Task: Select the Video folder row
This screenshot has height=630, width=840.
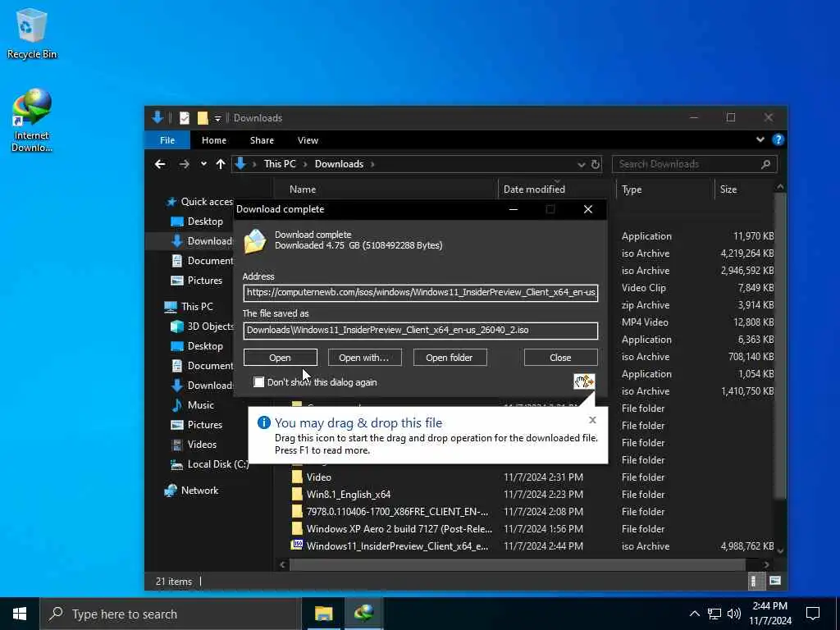Action: coord(319,477)
